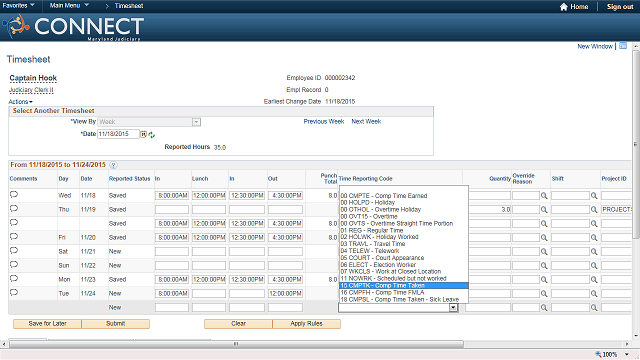
Task: Click the zoom magnifier icon in status bar
Action: (598, 354)
